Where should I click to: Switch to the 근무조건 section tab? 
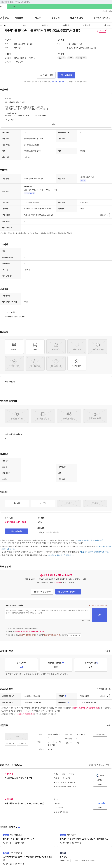pyautogui.click(x=24, y=25)
